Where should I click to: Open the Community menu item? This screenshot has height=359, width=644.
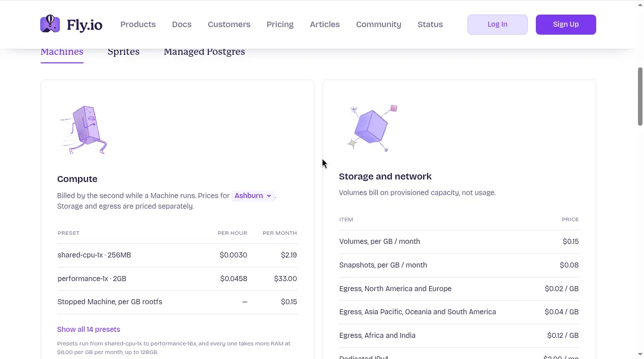[378, 24]
